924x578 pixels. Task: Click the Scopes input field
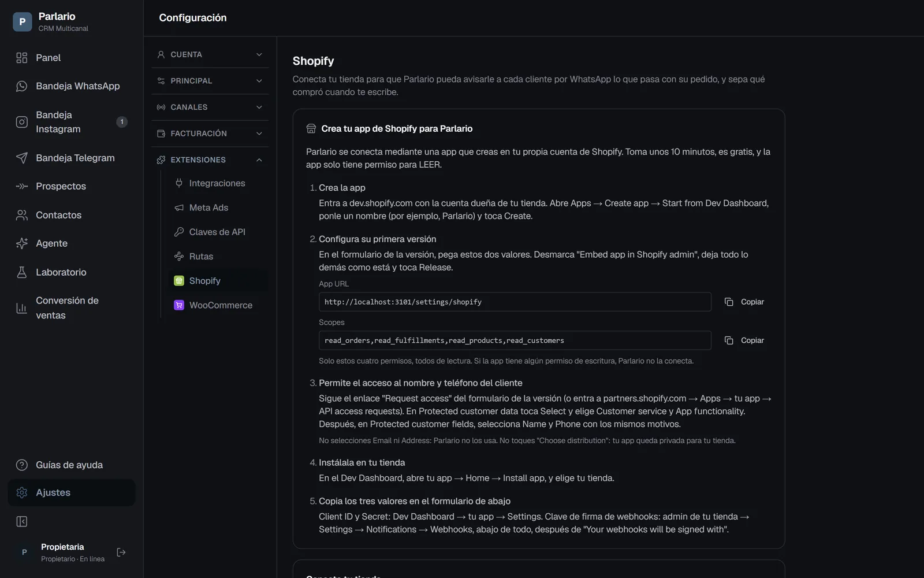click(x=515, y=340)
